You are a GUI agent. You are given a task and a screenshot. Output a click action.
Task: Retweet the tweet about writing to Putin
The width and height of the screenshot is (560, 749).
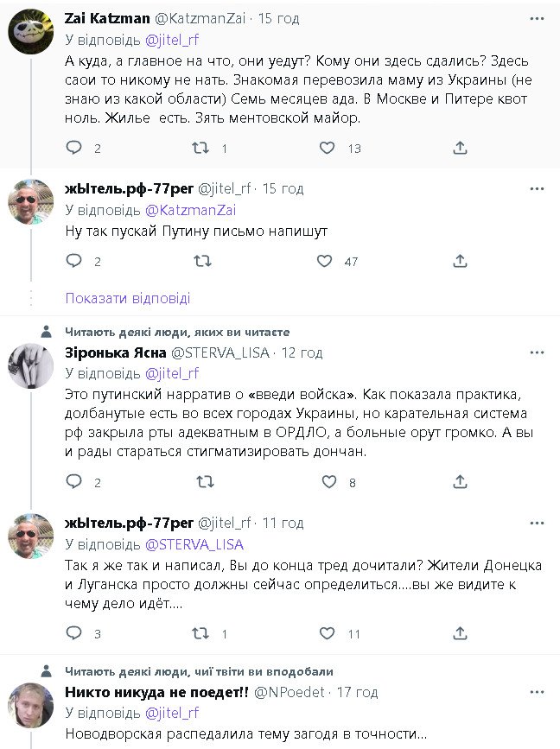pos(201,261)
